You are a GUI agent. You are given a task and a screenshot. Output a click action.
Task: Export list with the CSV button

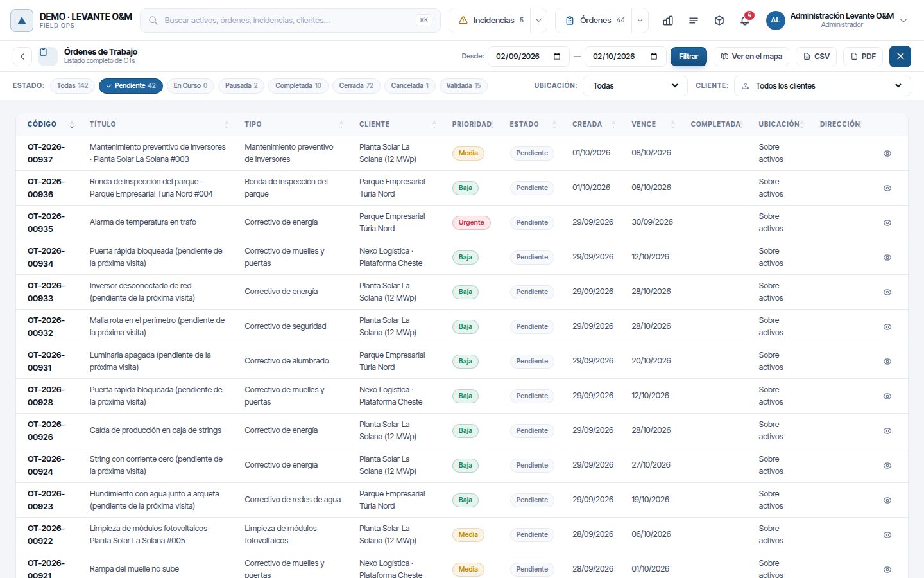pos(816,57)
